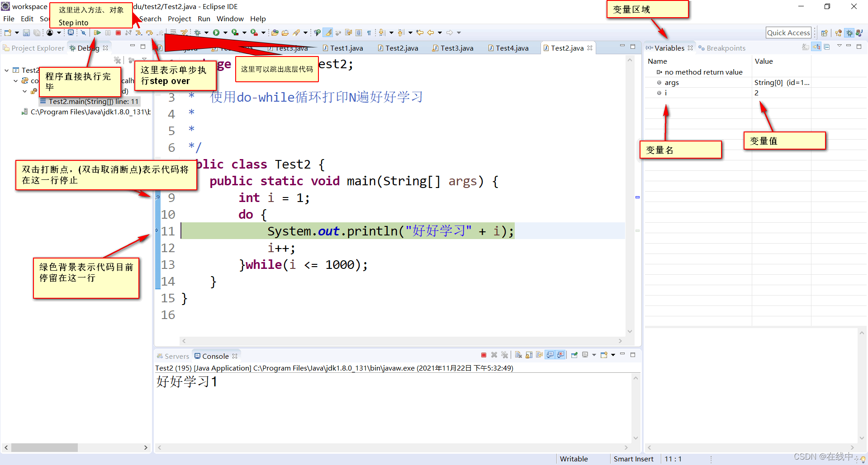The width and height of the screenshot is (868, 465).
Task: Open the Debug configurations dropdown arrow
Action: (206, 33)
